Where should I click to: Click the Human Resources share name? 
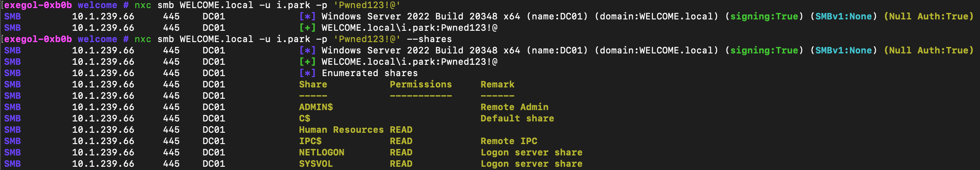pyautogui.click(x=341, y=130)
